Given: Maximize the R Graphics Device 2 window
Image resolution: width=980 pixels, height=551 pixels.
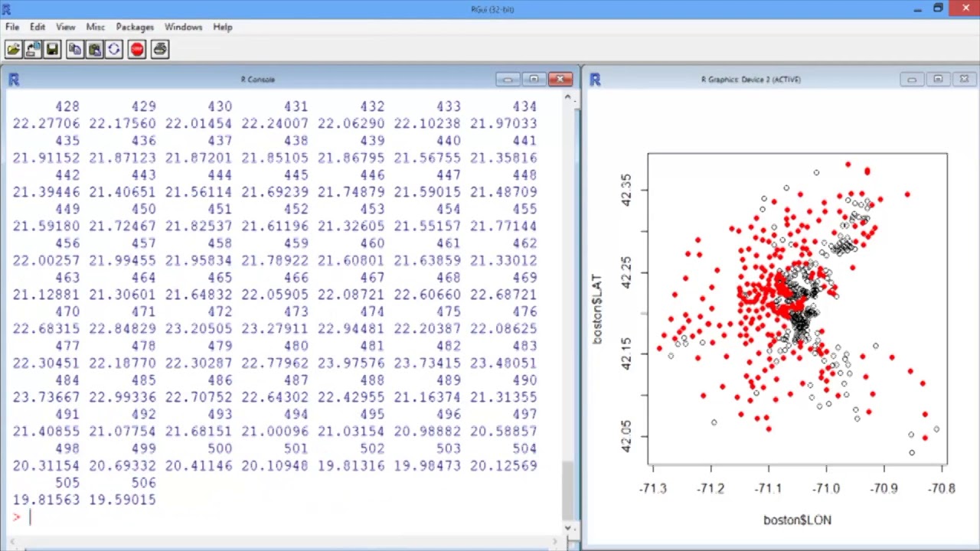Looking at the screenshot, I should (x=938, y=79).
